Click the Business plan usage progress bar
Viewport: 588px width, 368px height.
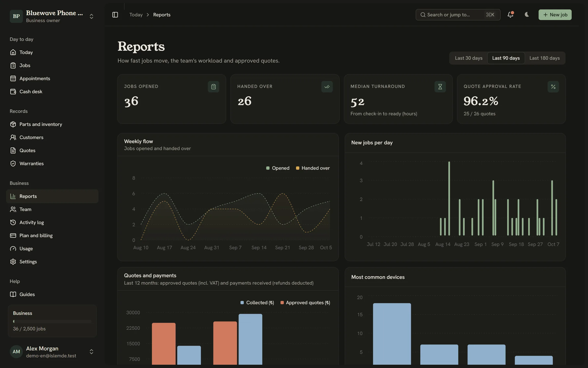tap(52, 321)
